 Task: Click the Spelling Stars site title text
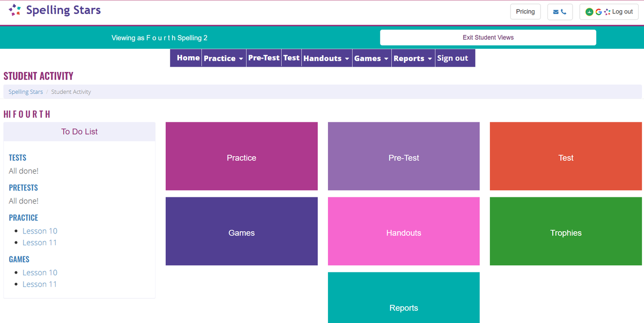[63, 10]
